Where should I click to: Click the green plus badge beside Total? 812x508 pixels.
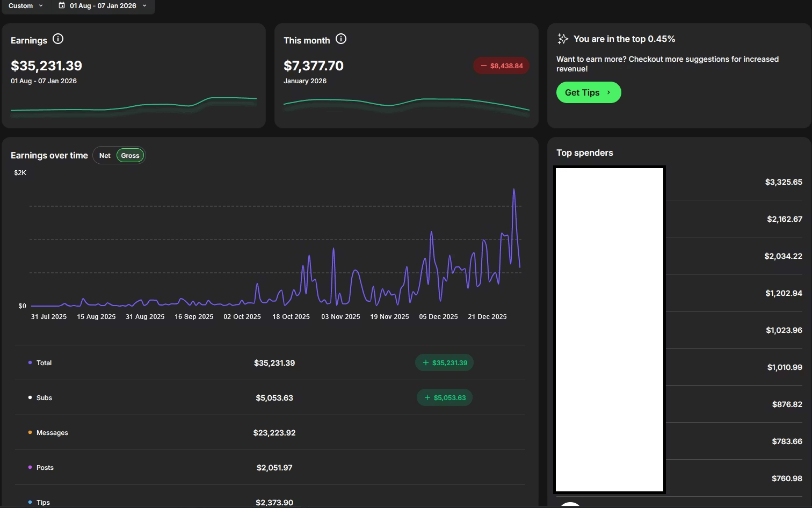pyautogui.click(x=444, y=362)
